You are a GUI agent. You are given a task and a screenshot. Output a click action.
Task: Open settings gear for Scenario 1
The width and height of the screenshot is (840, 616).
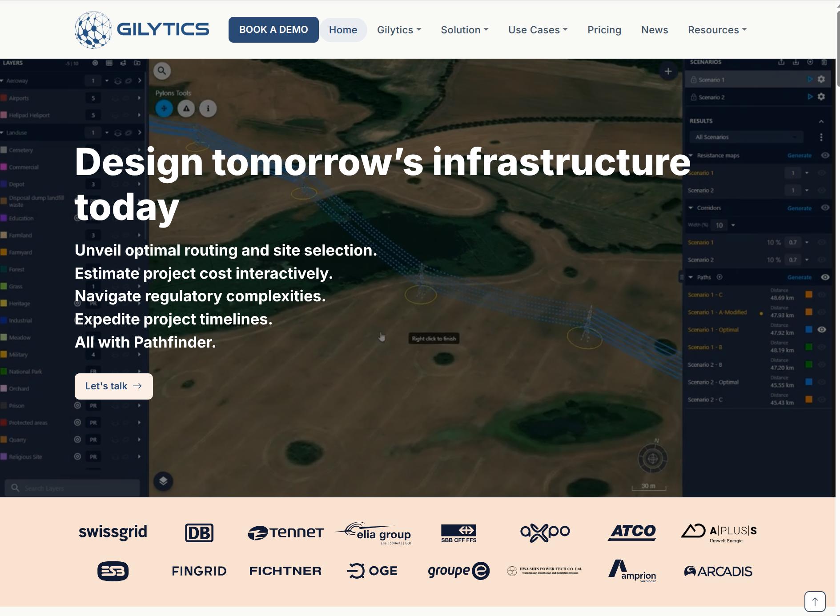(821, 80)
